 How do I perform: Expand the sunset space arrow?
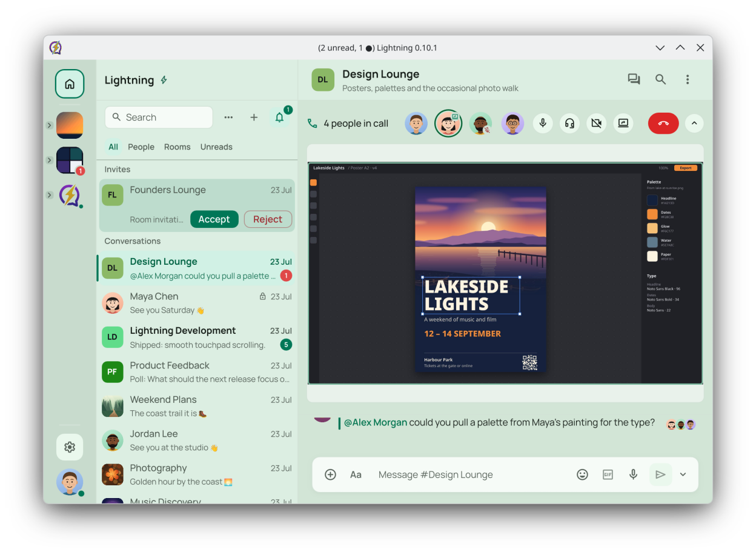[x=49, y=125]
